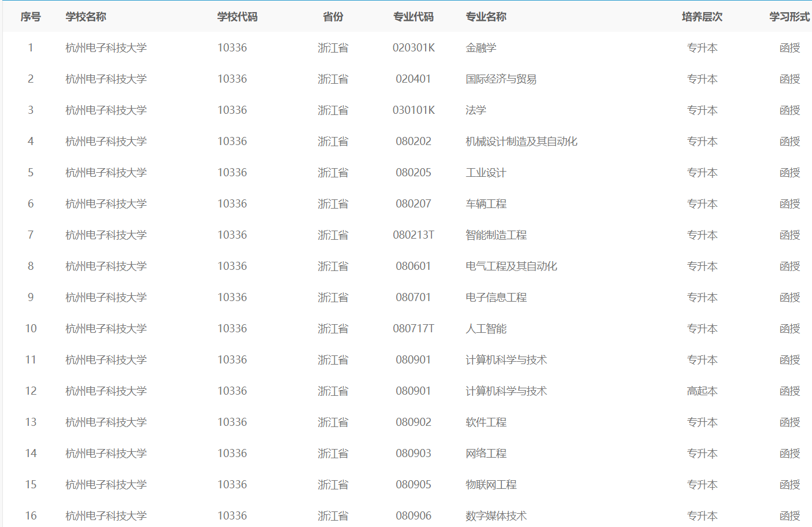Select the 软件工程 major cell
This screenshot has width=812, height=527.
486,422
